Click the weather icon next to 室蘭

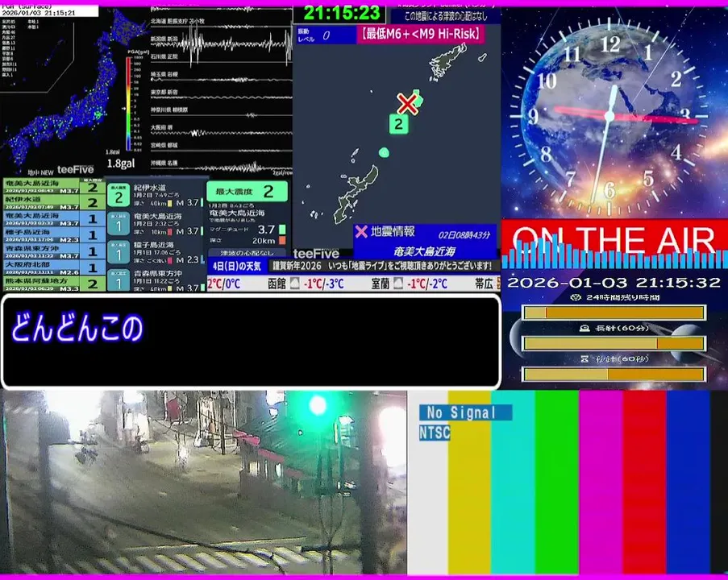398,284
